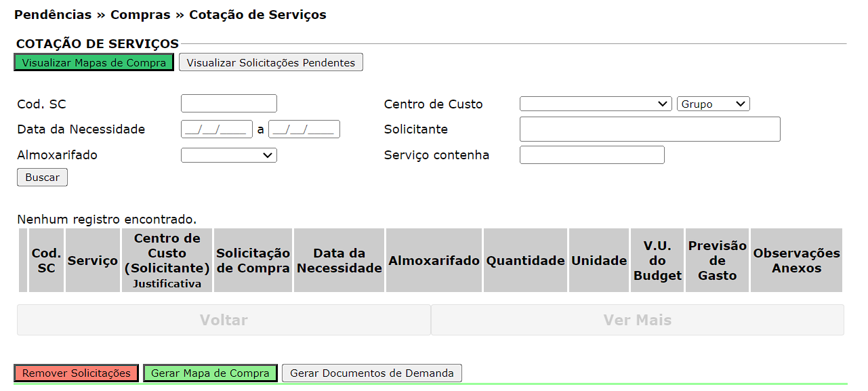The height and width of the screenshot is (391, 868).
Task: Click the Data da Necessidade column header
Action: click(x=339, y=261)
